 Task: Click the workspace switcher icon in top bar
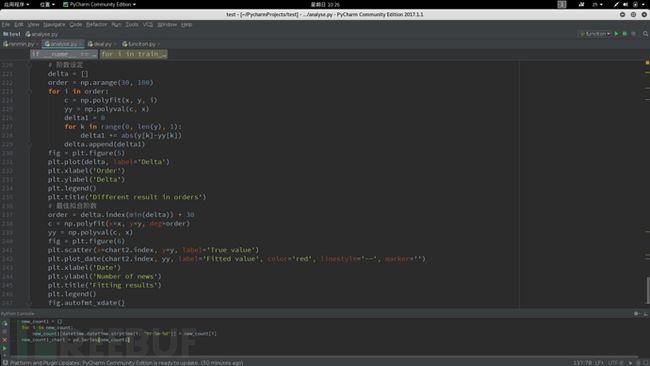pyautogui.click(x=562, y=4)
